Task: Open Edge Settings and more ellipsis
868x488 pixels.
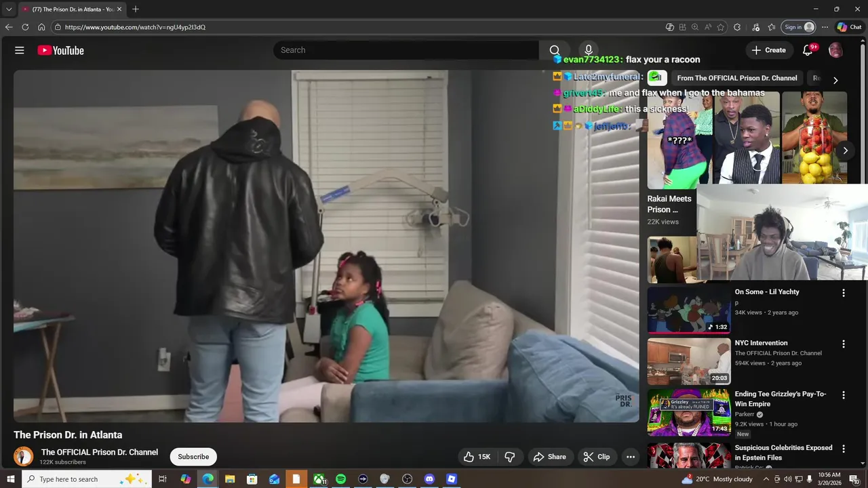Action: click(825, 27)
